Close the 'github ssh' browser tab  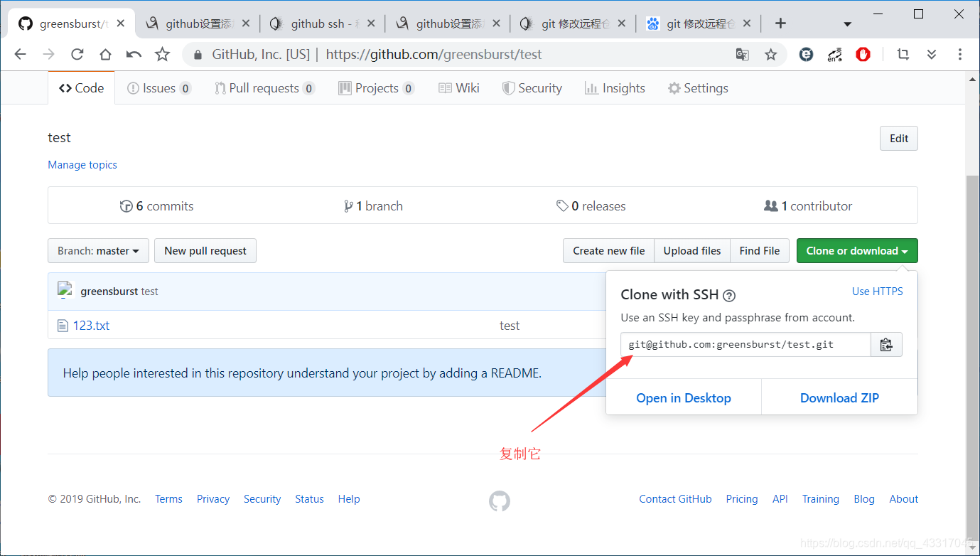click(370, 23)
